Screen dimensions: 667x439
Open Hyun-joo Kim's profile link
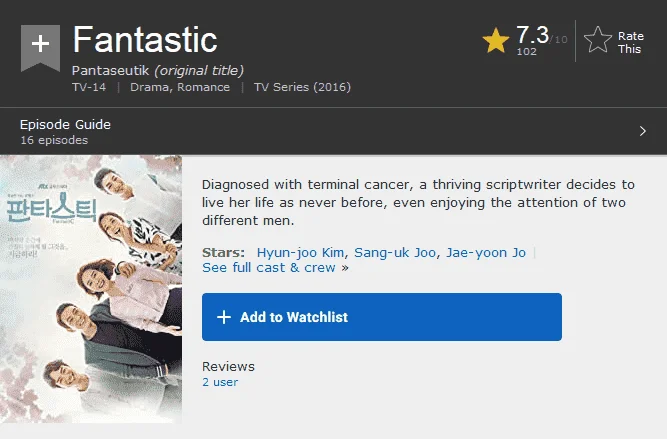(x=300, y=253)
